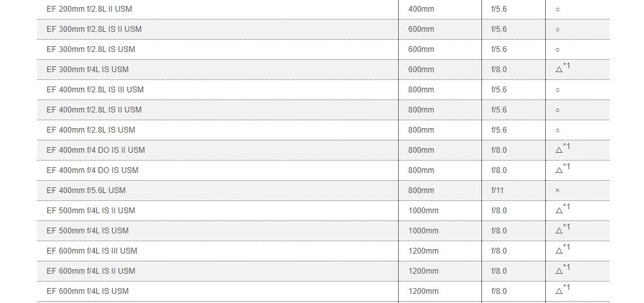This screenshot has width=644, height=303.
Task: Select the EF 600mm f/4L IS II USM lens name
Action: (90, 271)
